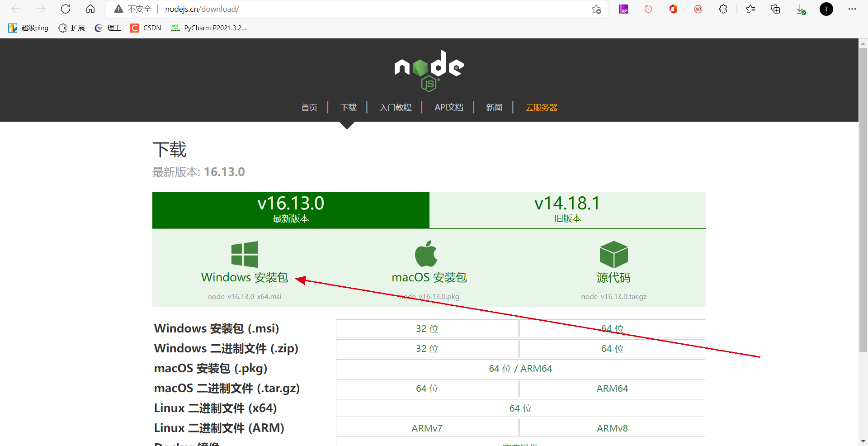Click the node-v16.13.0.tar.gz filename
The image size is (868, 446).
coord(613,296)
